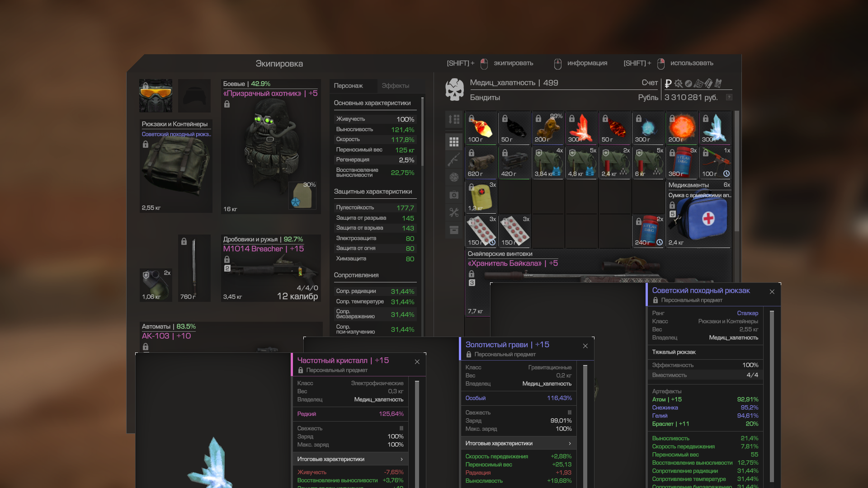The width and height of the screenshot is (868, 488).
Task: Click the Пулестойкость stat row
Action: coord(375,208)
